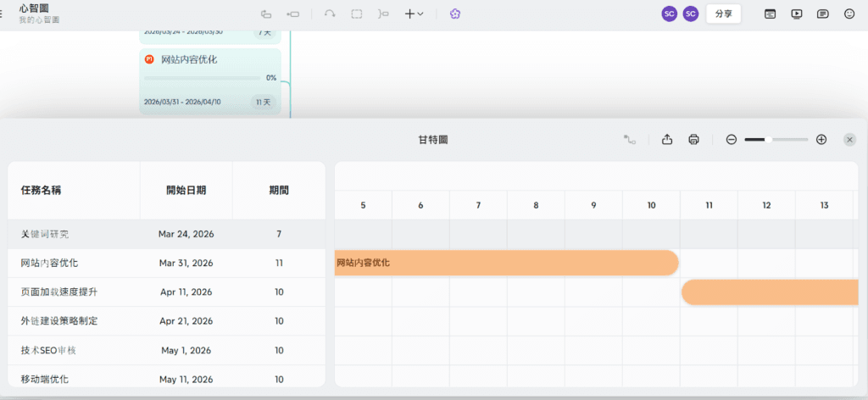Select the boundary dashed rectangle tool
The image size is (868, 400).
click(x=357, y=14)
